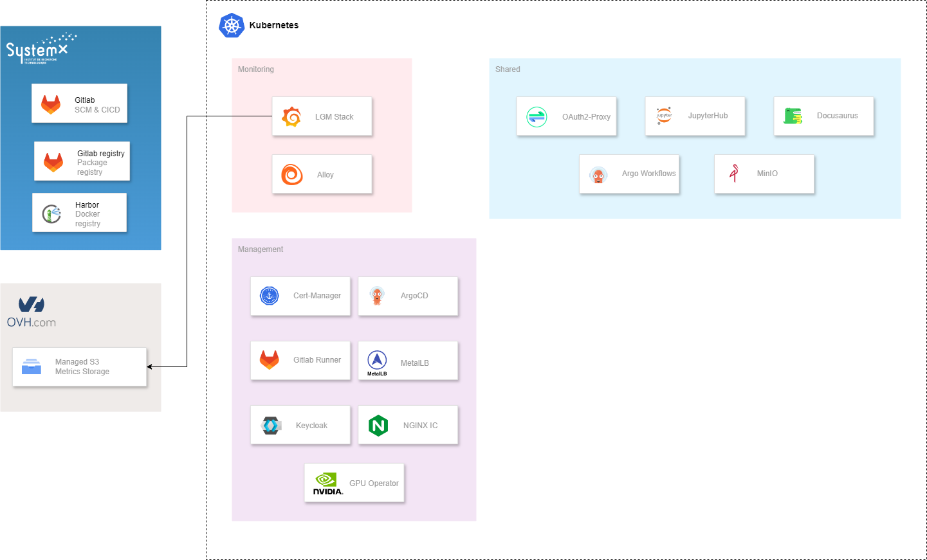Select the OAuth2-Proxy arrows icon
The width and height of the screenshot is (927, 560).
click(537, 117)
